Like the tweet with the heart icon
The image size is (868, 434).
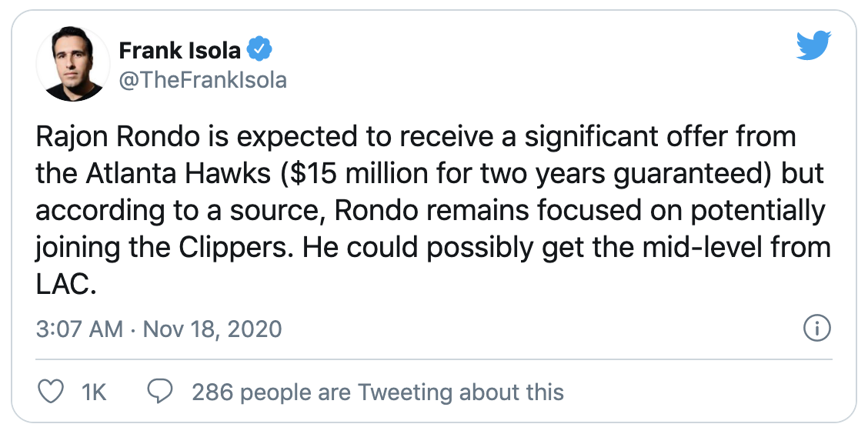pyautogui.click(x=50, y=392)
